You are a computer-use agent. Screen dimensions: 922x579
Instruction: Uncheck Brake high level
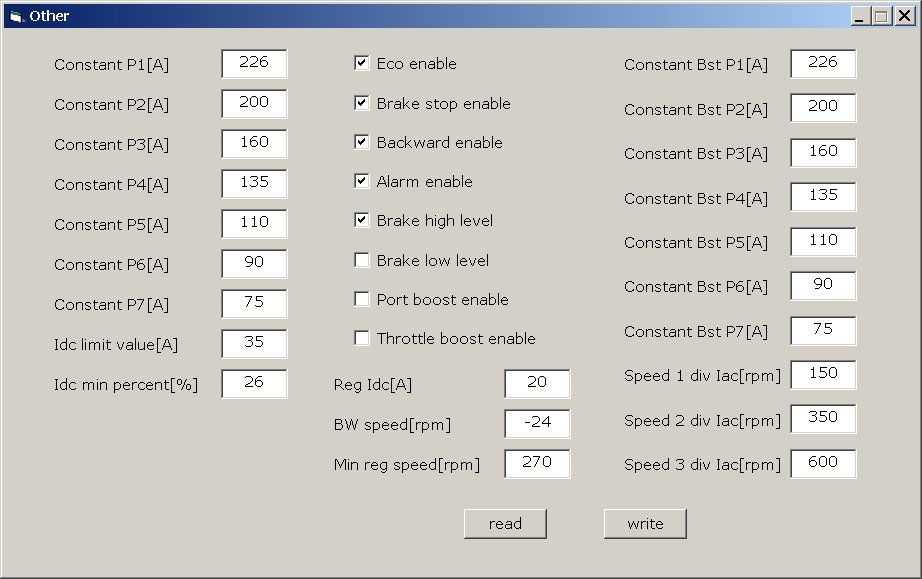coord(362,220)
